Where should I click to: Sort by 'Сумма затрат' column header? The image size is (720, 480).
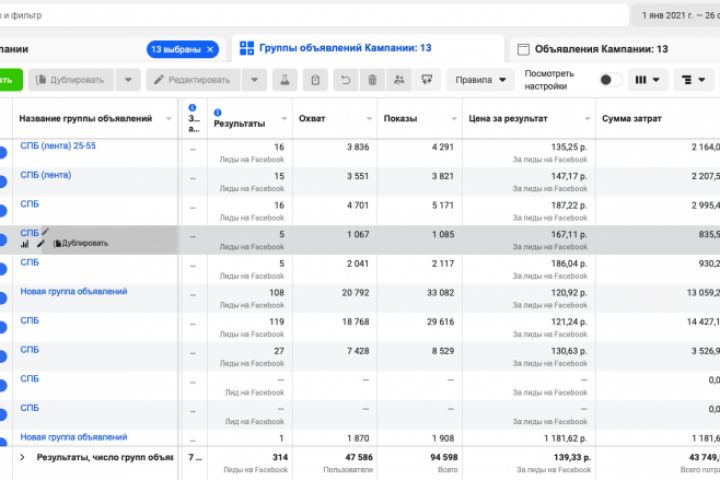click(631, 119)
